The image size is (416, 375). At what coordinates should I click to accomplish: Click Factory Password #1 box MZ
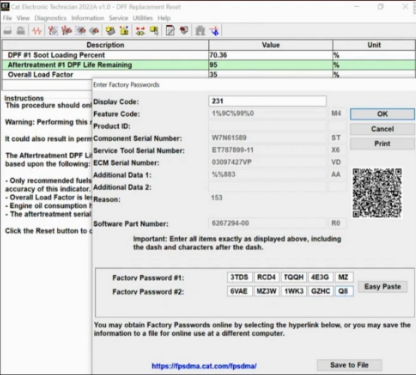[344, 277]
